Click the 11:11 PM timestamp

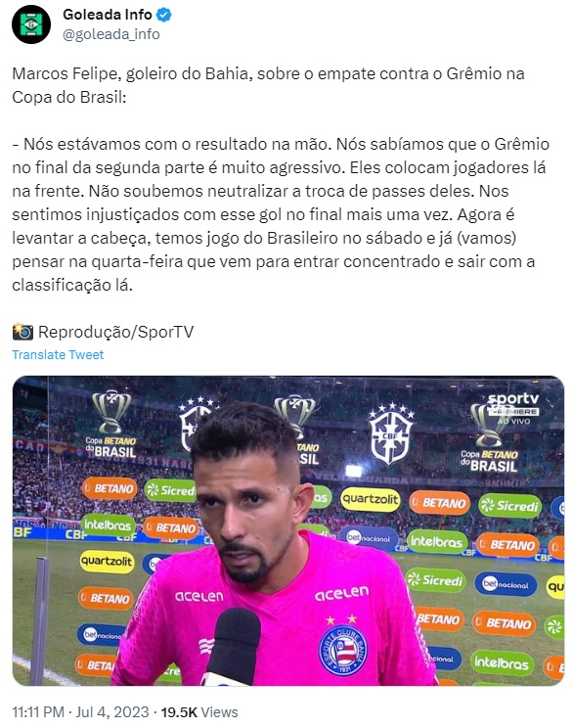coord(38,712)
